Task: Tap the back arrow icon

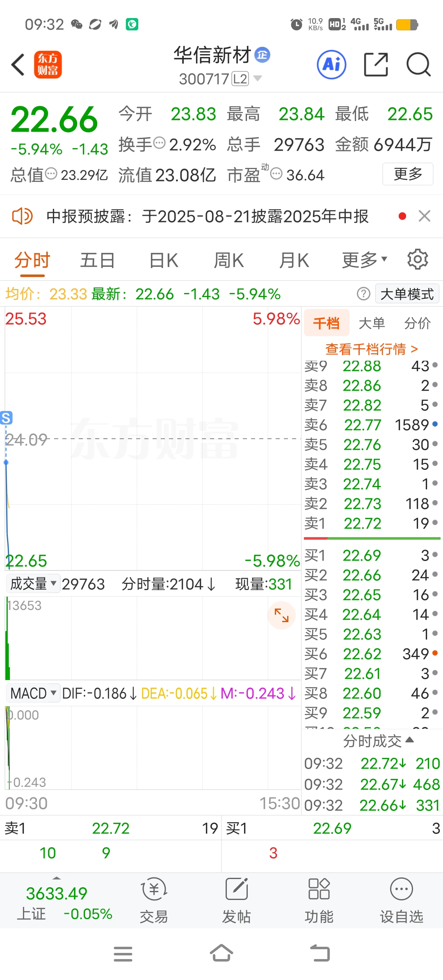Action: [x=18, y=64]
